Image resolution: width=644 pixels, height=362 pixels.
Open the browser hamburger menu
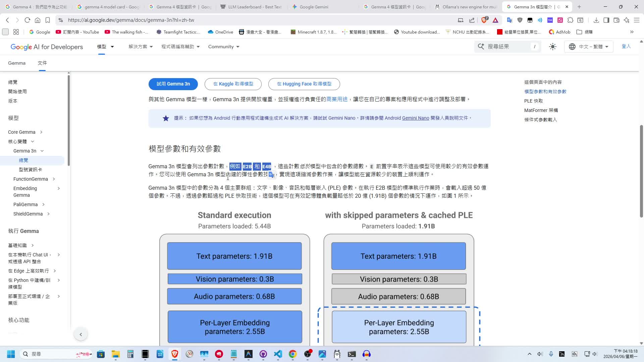pyautogui.click(x=636, y=20)
